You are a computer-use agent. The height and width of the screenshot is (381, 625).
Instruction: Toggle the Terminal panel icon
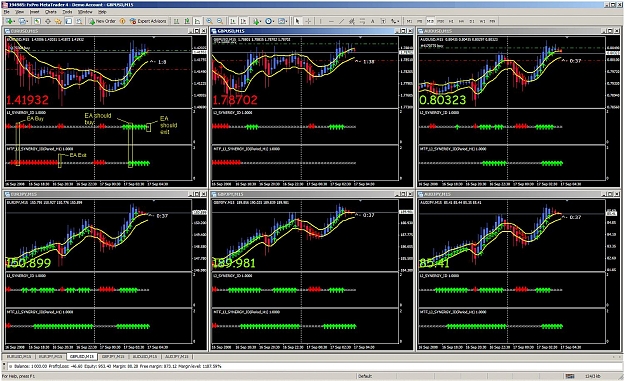click(69, 21)
